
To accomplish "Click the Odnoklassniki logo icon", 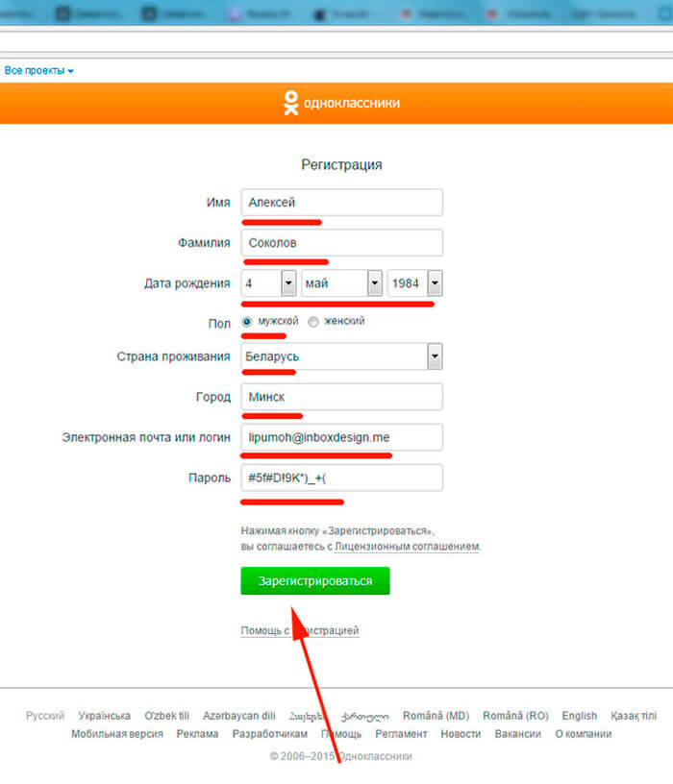I will tap(290, 103).
